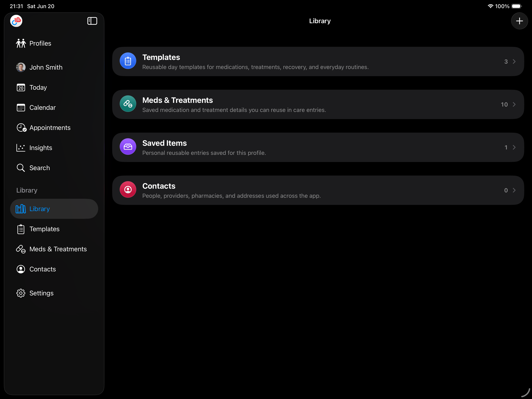This screenshot has height=399, width=532.
Task: Click the 21:31 clock in status bar
Action: pyautogui.click(x=16, y=6)
